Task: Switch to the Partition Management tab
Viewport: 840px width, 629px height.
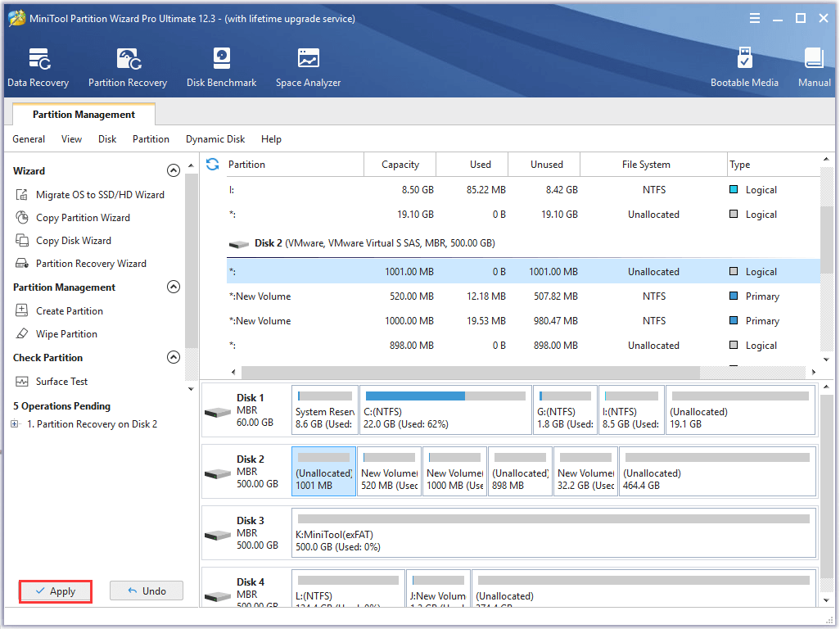Action: tap(83, 114)
